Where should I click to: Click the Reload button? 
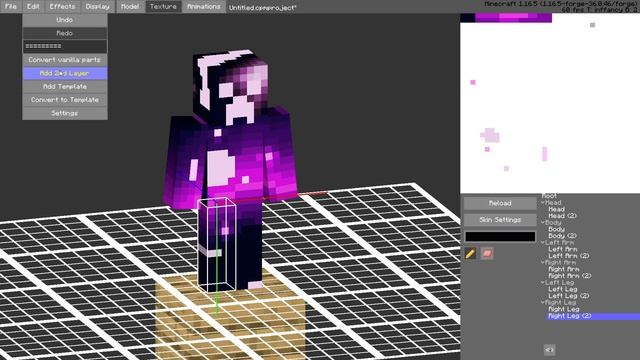coord(500,203)
